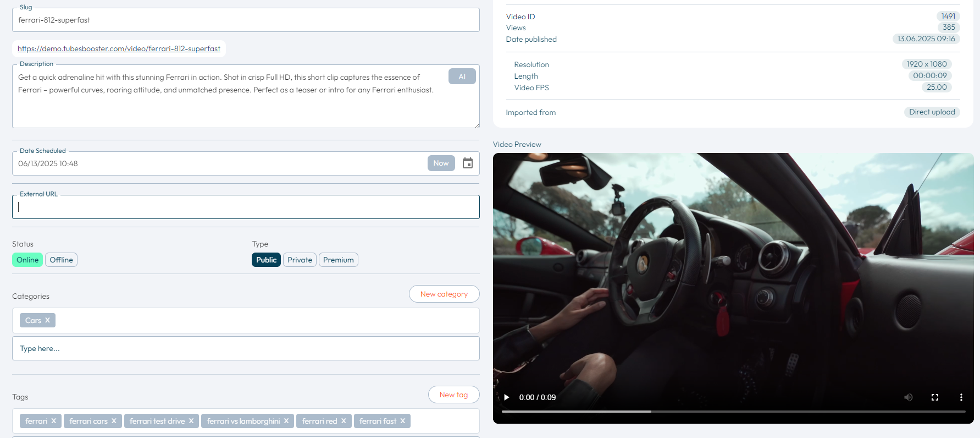Remove the ferrari cars tag
Viewport: 980px width, 438px height.
[x=114, y=421]
